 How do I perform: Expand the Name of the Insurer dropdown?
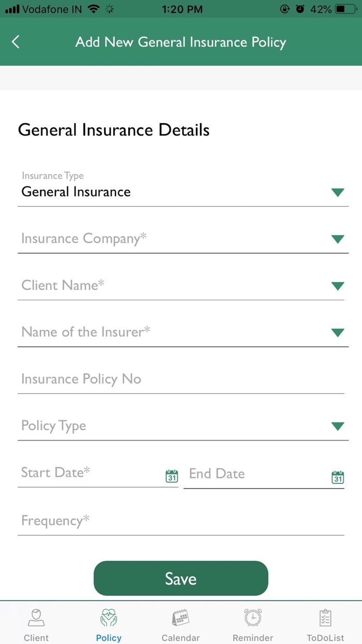point(337,332)
